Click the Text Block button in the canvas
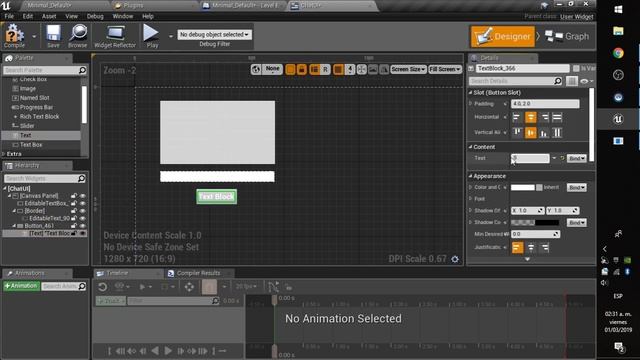 [216, 197]
